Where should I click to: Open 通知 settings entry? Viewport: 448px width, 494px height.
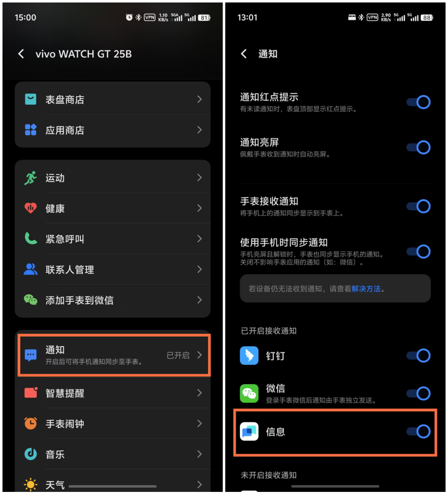[114, 355]
